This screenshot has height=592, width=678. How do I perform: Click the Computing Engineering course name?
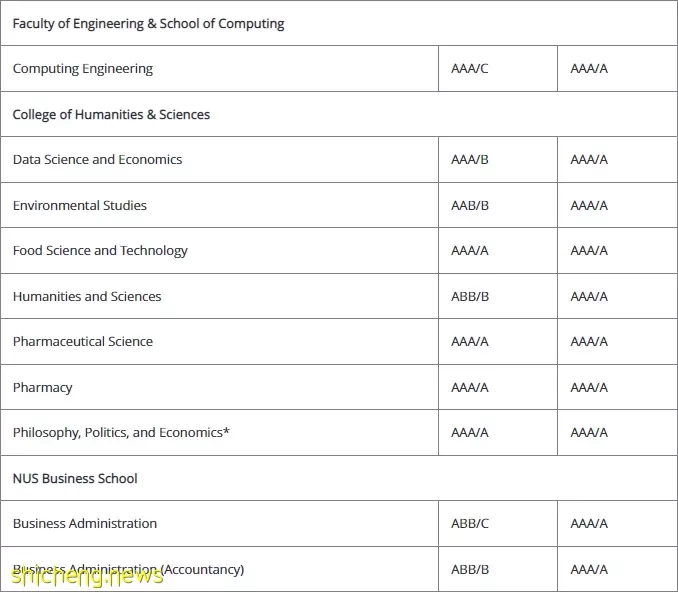(x=83, y=69)
